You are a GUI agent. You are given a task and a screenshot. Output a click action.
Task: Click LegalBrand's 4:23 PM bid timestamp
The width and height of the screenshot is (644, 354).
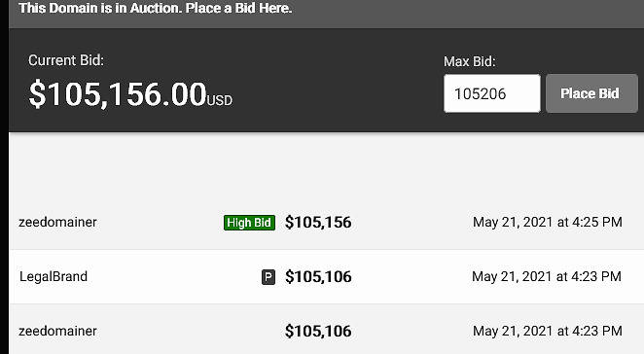547,276
